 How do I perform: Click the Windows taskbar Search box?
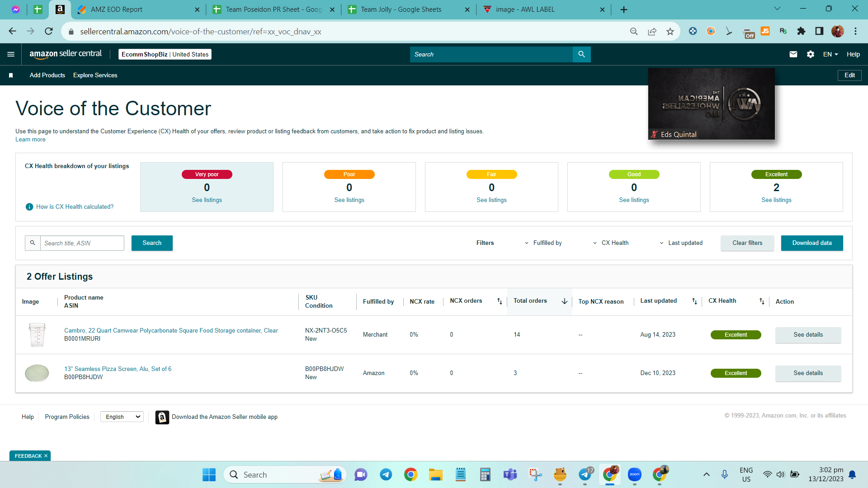[x=285, y=475]
